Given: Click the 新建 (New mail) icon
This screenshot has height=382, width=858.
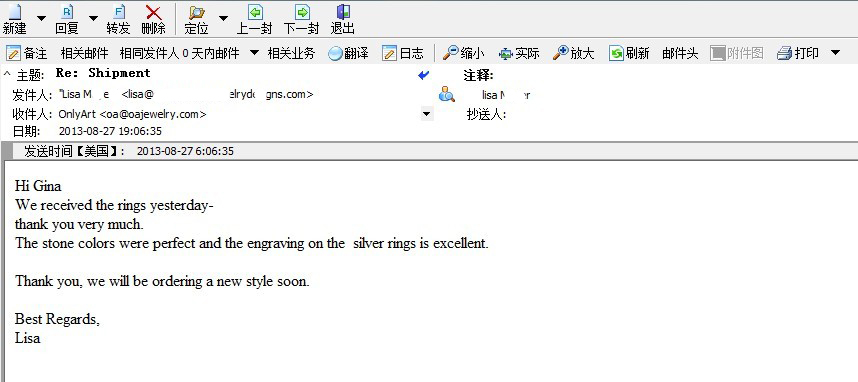Looking at the screenshot, I should click(14, 12).
